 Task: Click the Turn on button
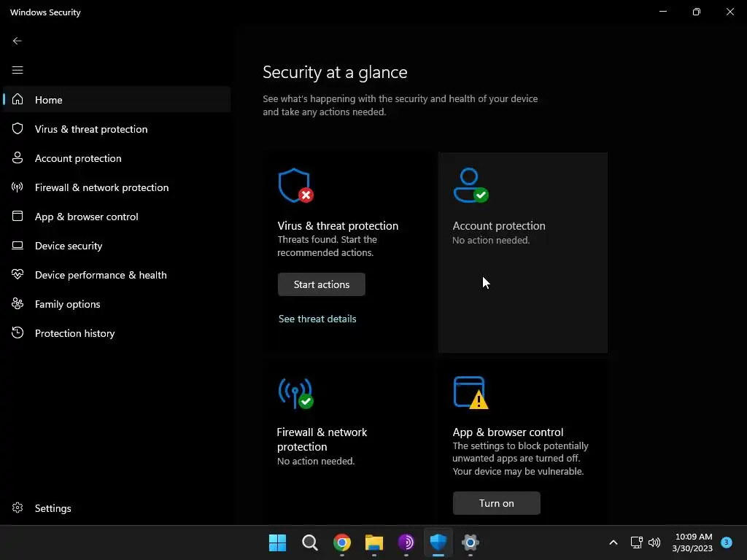[496, 503]
